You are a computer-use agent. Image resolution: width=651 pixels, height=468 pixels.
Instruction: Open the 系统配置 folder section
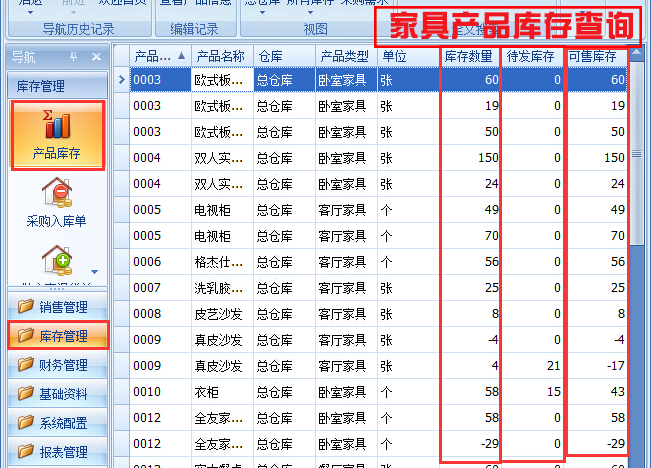point(56,423)
